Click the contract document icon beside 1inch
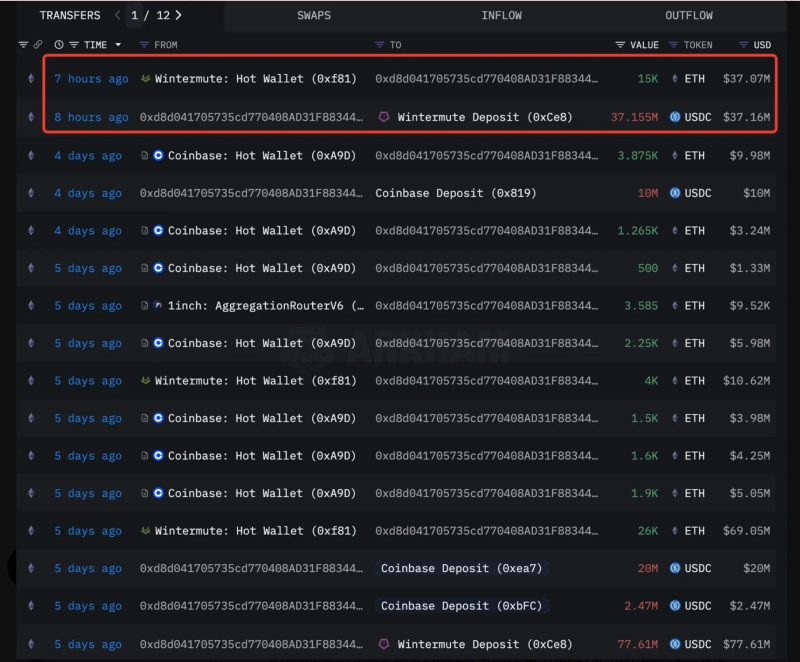800x662 pixels. point(146,306)
